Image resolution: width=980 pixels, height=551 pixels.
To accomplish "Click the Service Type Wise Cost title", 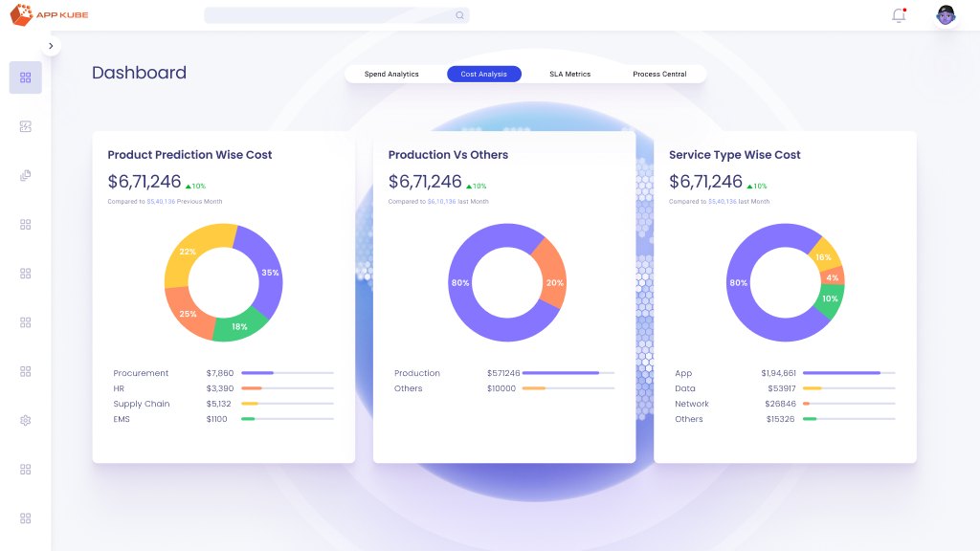I will (x=734, y=154).
